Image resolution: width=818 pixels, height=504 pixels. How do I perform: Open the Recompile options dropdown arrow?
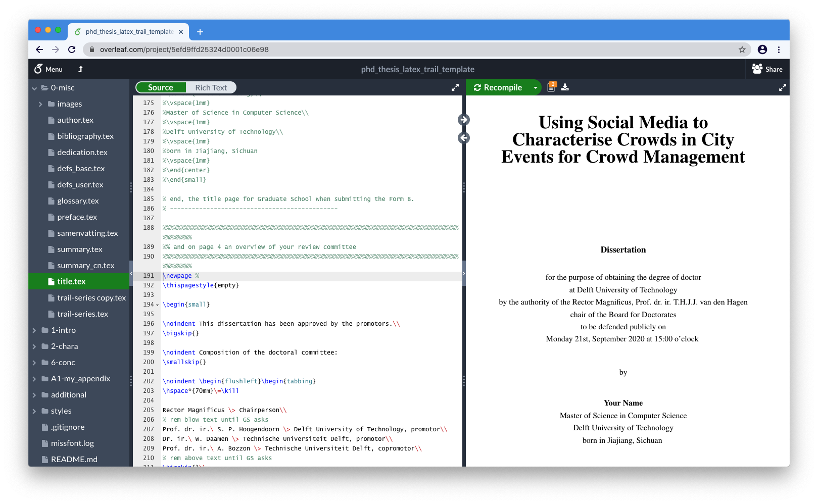[x=536, y=87]
